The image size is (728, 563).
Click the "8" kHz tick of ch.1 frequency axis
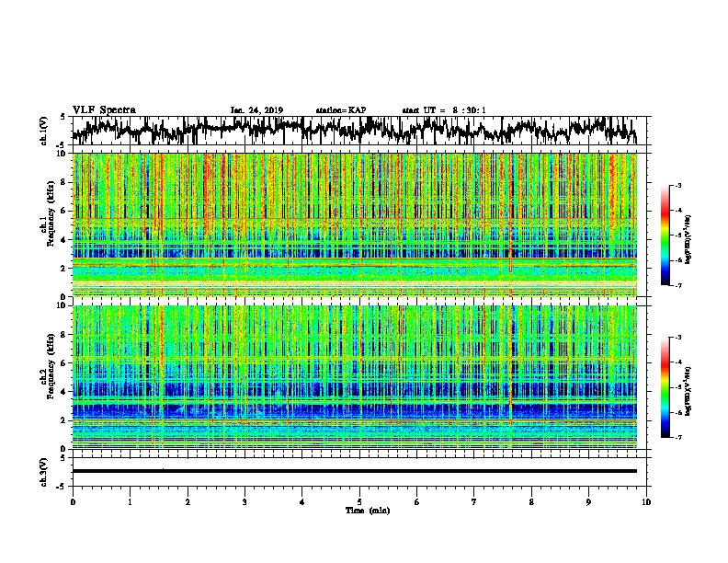(x=65, y=182)
